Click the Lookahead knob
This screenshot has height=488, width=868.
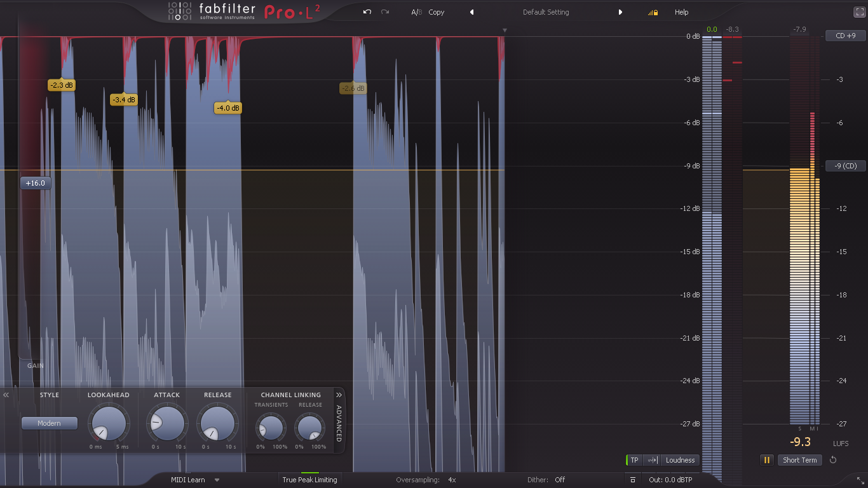point(109,424)
